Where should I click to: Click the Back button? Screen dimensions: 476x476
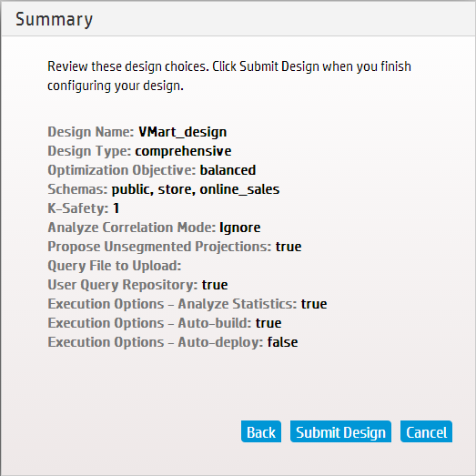pos(261,431)
